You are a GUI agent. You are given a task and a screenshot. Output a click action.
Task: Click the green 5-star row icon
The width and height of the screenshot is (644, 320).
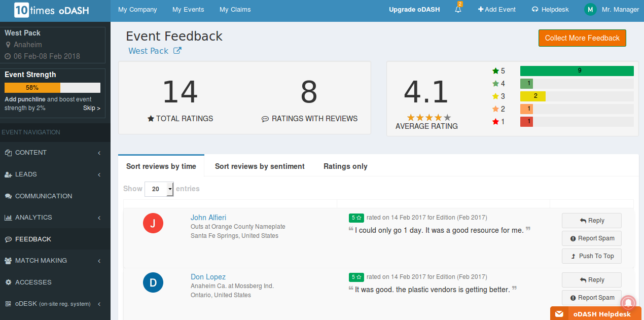click(495, 71)
